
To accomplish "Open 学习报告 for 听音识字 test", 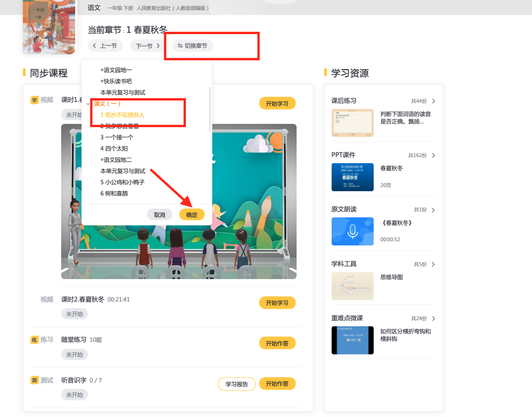I will point(236,384).
